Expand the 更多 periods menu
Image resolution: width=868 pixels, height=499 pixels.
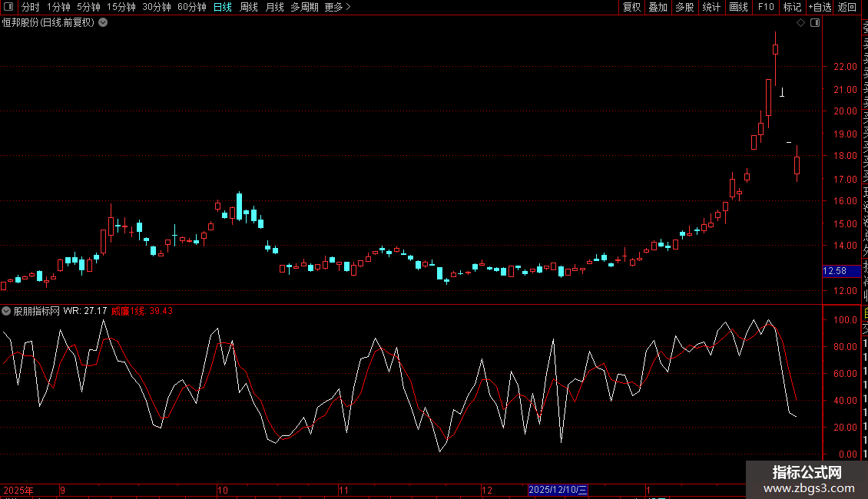(337, 7)
